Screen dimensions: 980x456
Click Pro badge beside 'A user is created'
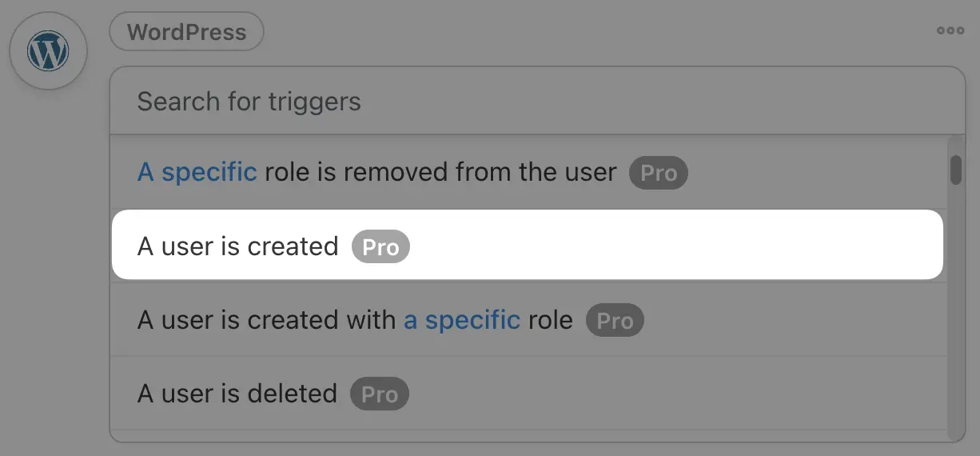pyautogui.click(x=380, y=246)
